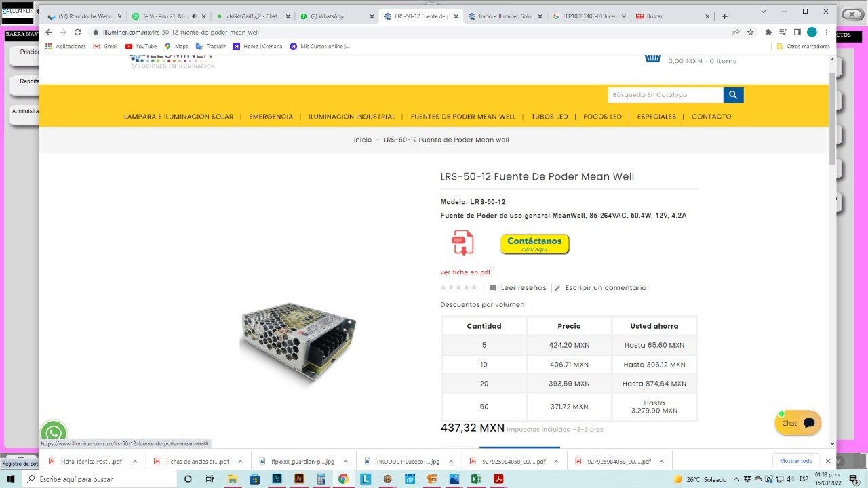
Task: Launch Photoshop from the taskbar
Action: [x=277, y=479]
